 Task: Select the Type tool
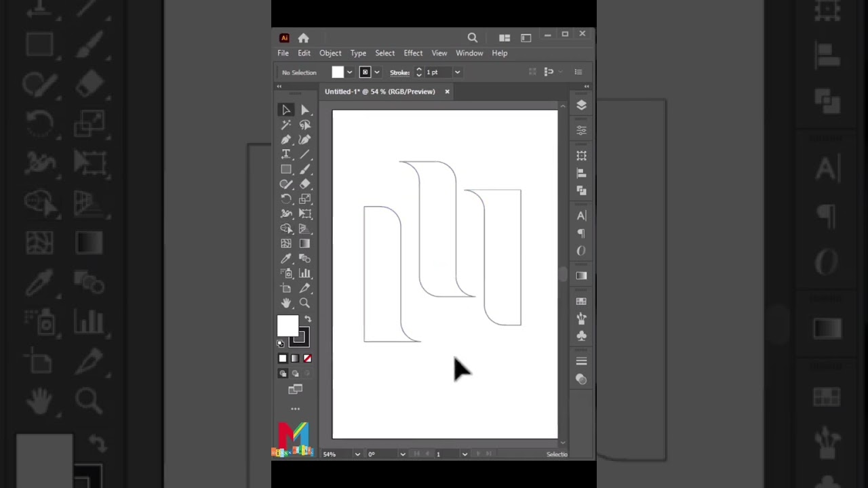[286, 155]
